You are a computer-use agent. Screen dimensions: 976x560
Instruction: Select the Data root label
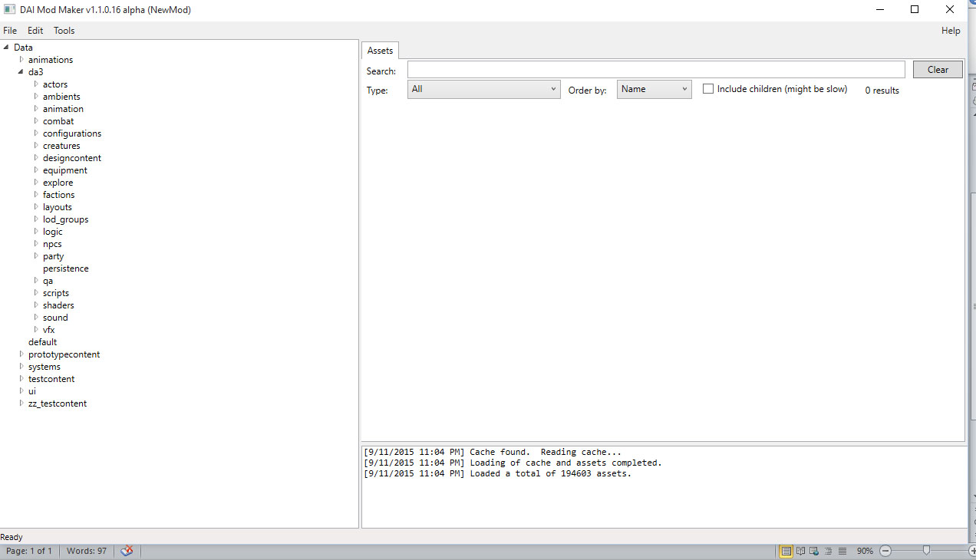point(23,48)
